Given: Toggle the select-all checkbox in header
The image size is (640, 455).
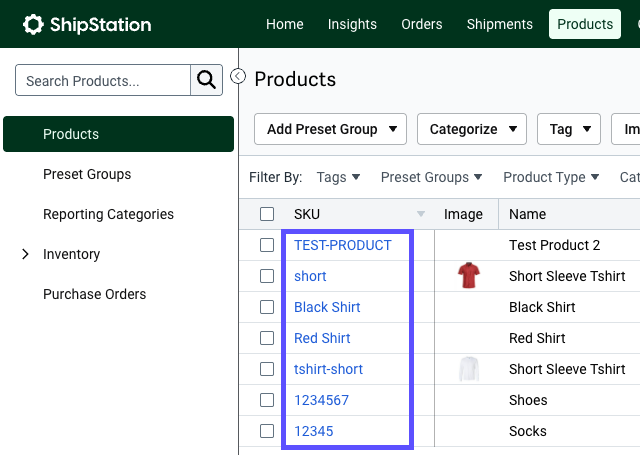Looking at the screenshot, I should pyautogui.click(x=267, y=214).
